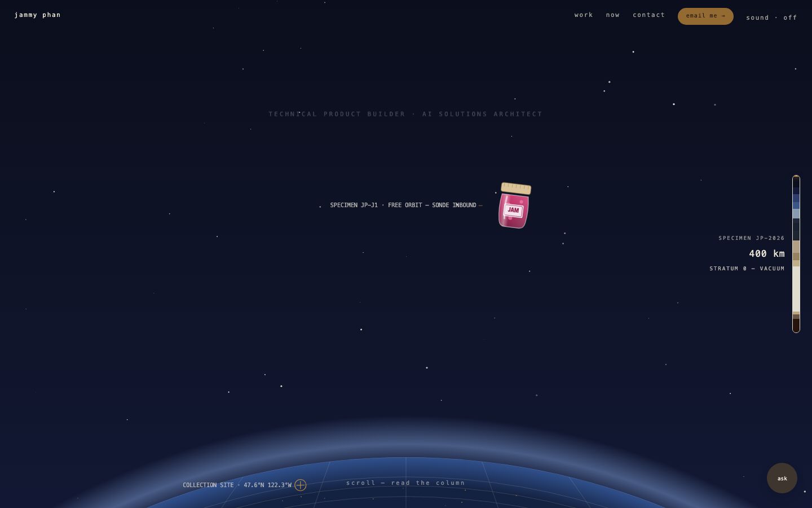Click the email me button

point(705,16)
